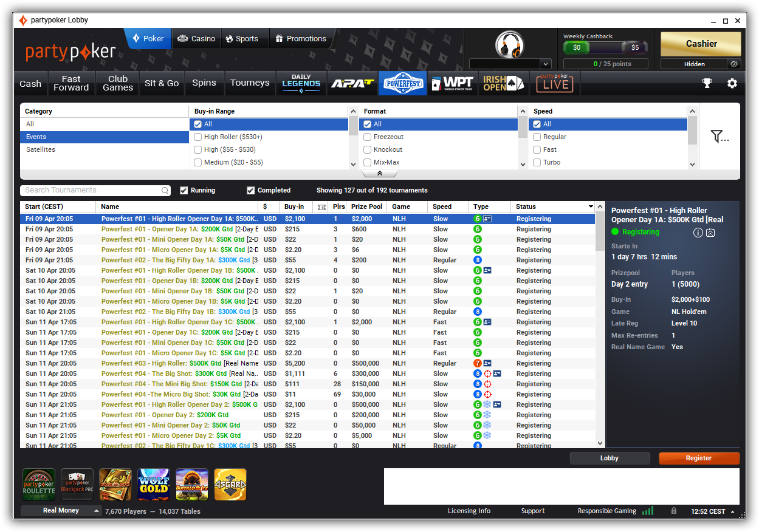This screenshot has height=532, width=759.
Task: Click the trophy achievements icon
Action: (707, 83)
